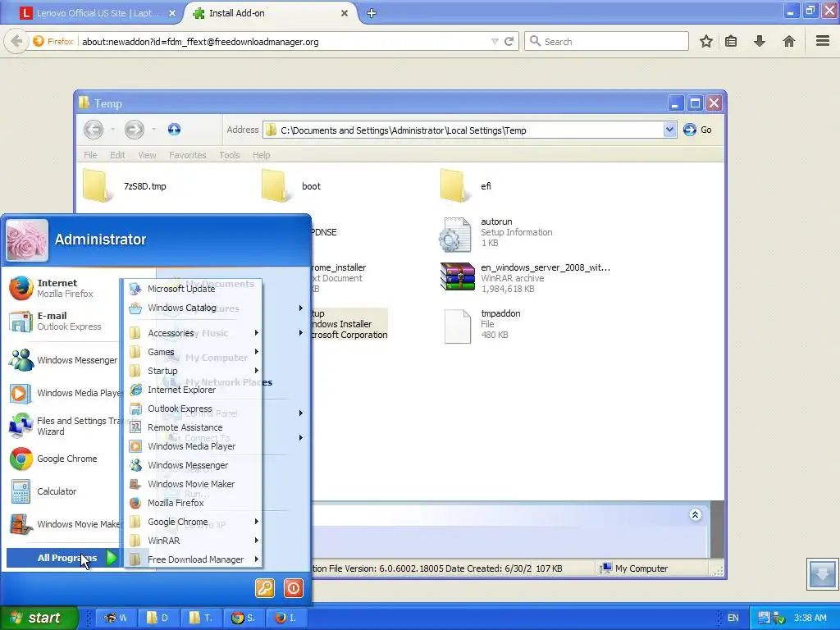840x630 pixels.
Task: Open Tools menu in Temp window
Action: (230, 155)
